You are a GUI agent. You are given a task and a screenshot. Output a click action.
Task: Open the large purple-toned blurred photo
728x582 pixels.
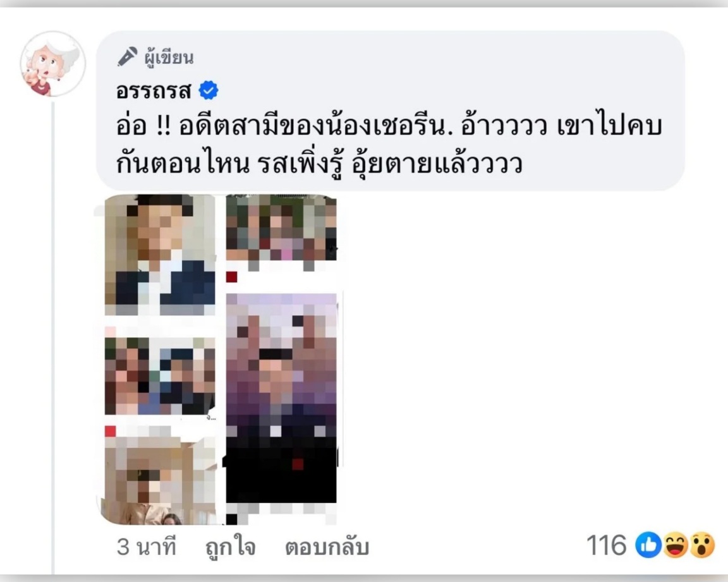coord(281,397)
